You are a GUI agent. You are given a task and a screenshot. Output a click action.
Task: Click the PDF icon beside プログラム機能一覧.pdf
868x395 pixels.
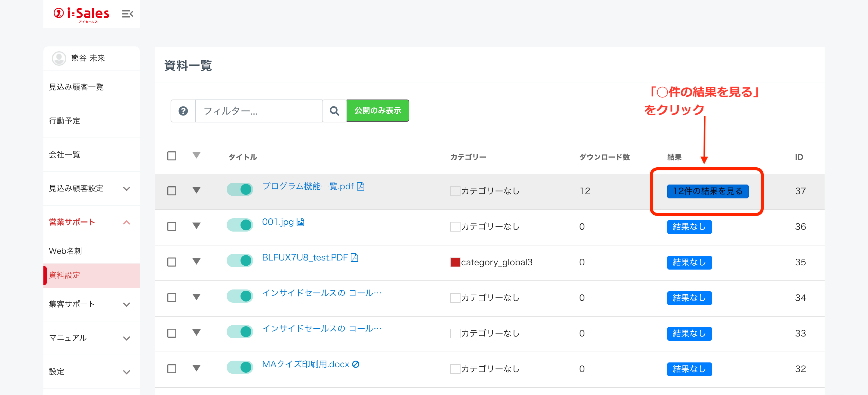[x=360, y=186]
